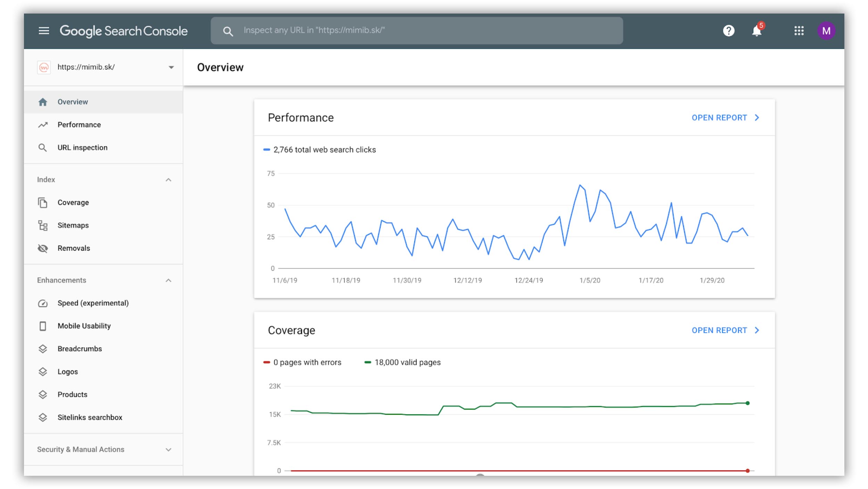Collapse the Enhancements section
The image size is (868, 489).
(x=168, y=280)
